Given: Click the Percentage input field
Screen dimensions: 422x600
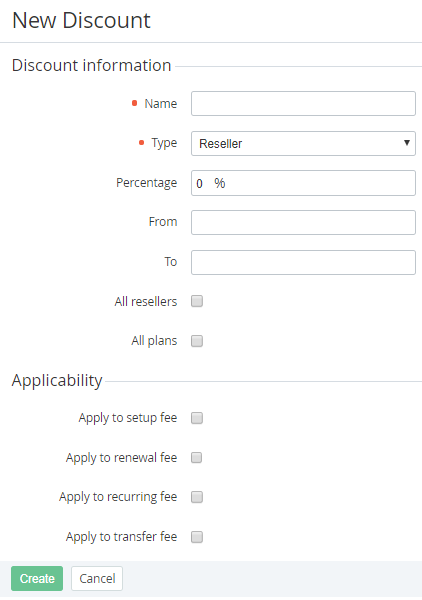Looking at the screenshot, I should pos(303,183).
